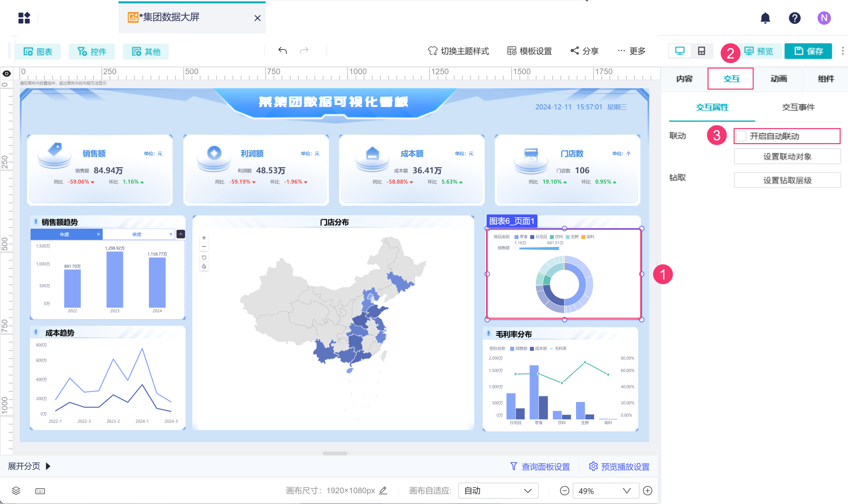The image size is (848, 504).
Task: Switch to desktop layout view icon
Action: pos(679,51)
